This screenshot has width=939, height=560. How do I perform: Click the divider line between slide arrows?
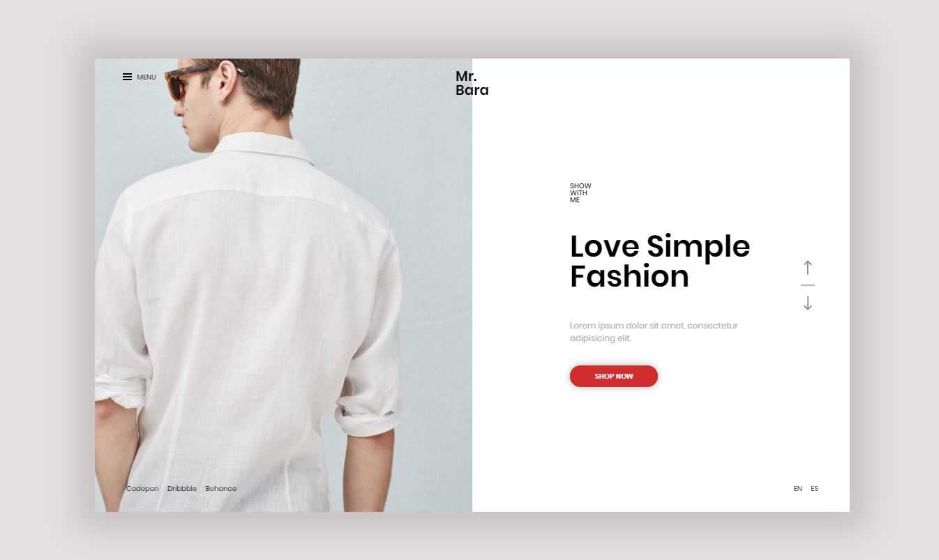tap(808, 285)
